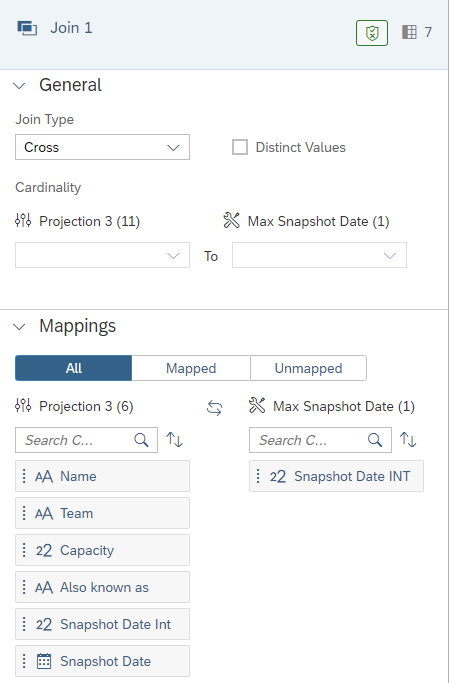Switch to the Unmapped tab
449x690 pixels.
308,368
